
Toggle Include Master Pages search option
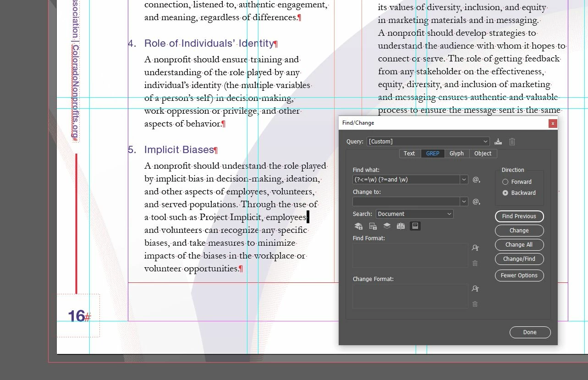tap(401, 226)
